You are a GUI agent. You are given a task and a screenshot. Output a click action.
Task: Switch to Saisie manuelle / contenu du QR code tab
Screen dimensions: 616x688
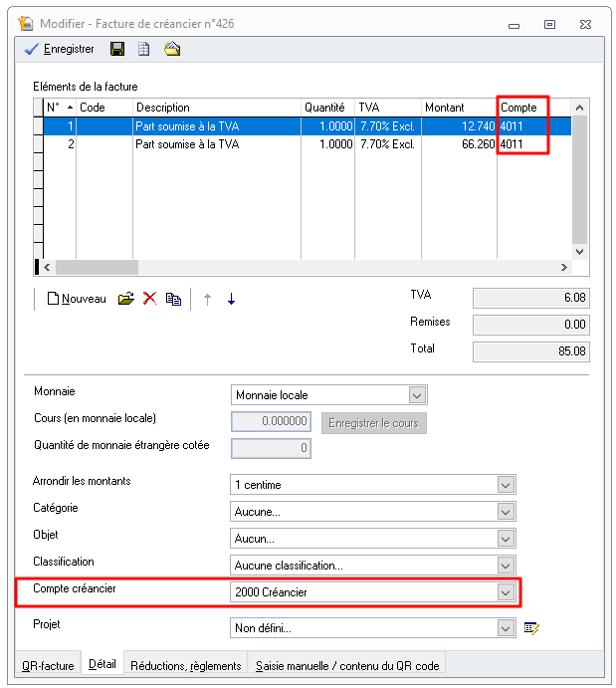(x=347, y=665)
